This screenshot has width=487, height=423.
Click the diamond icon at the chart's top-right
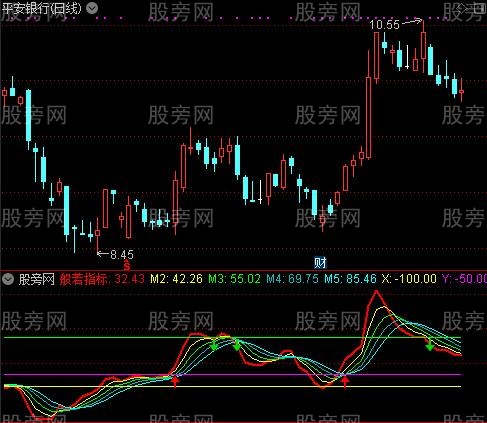point(463,9)
